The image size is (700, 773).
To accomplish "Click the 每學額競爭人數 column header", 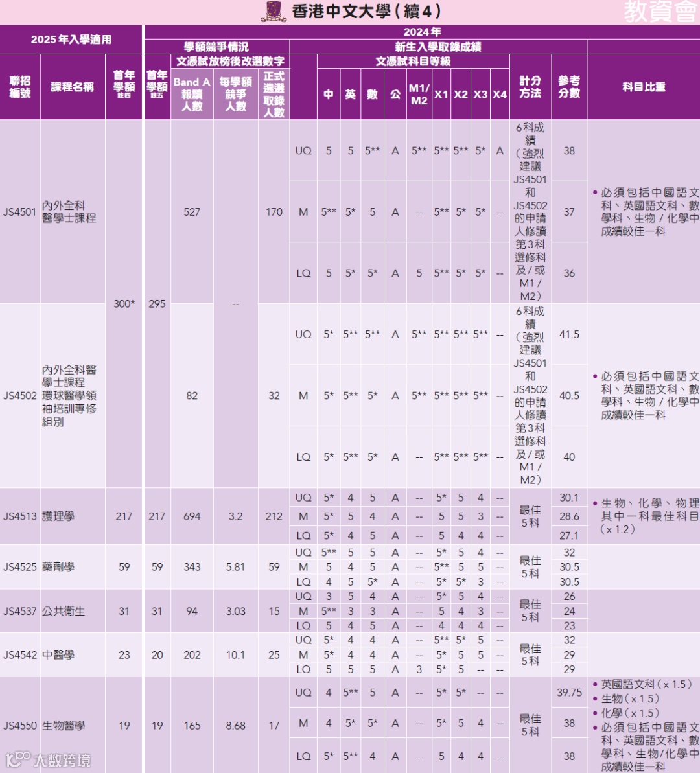I will [235, 94].
